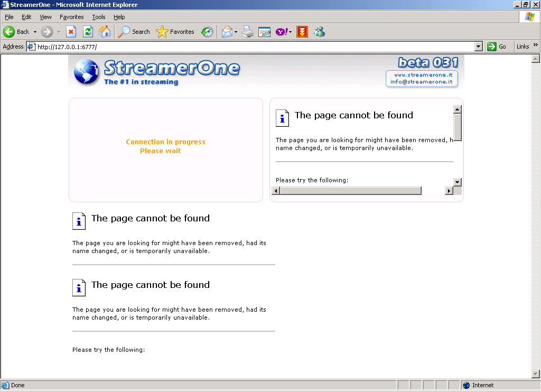
Task: Open the address bar dropdown list
Action: (x=478, y=46)
